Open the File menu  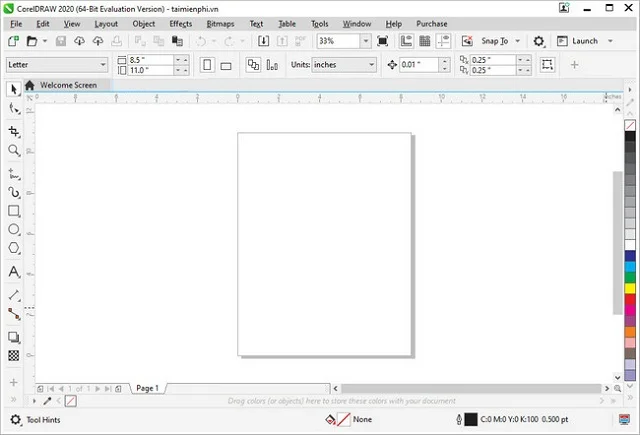[x=16, y=24]
